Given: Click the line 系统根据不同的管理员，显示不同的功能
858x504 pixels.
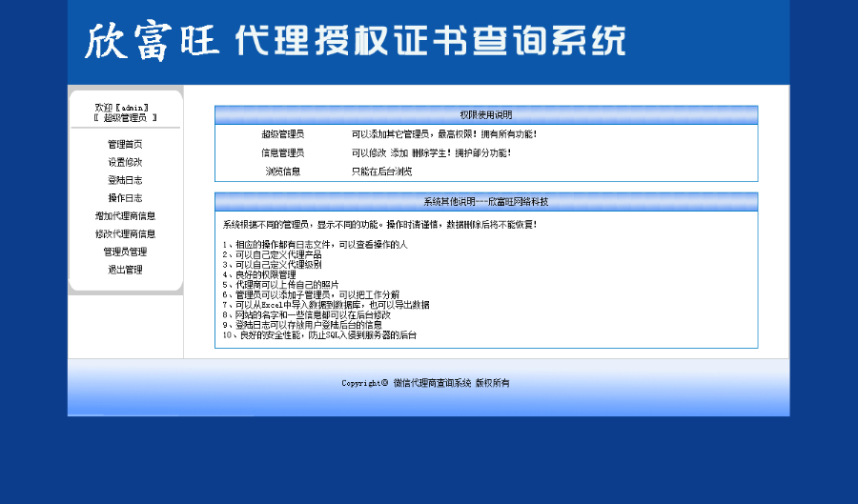Looking at the screenshot, I should click(x=379, y=225).
